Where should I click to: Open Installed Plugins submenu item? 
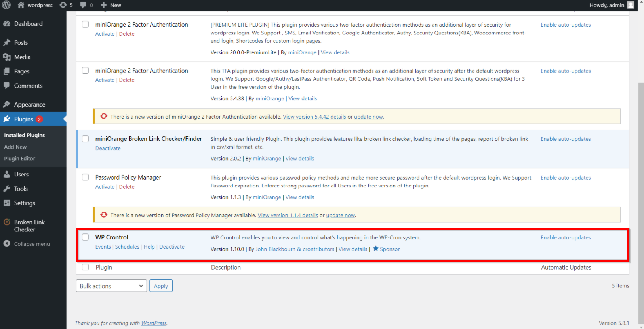(x=25, y=135)
